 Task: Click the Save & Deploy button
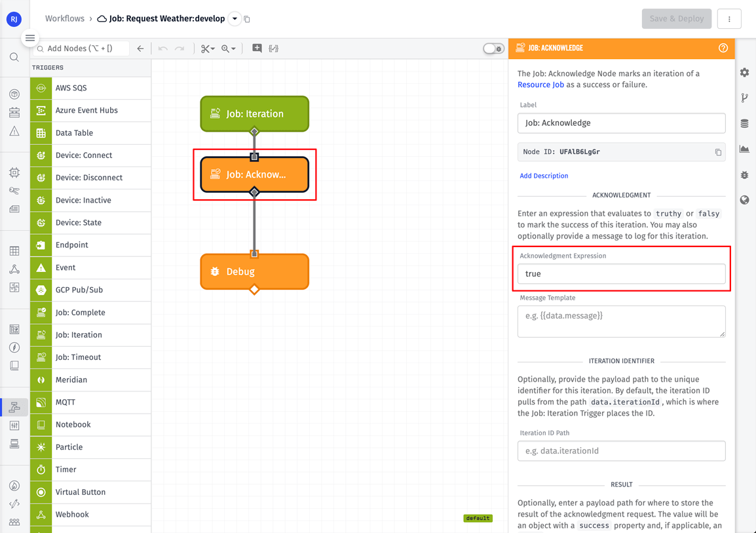tap(677, 19)
